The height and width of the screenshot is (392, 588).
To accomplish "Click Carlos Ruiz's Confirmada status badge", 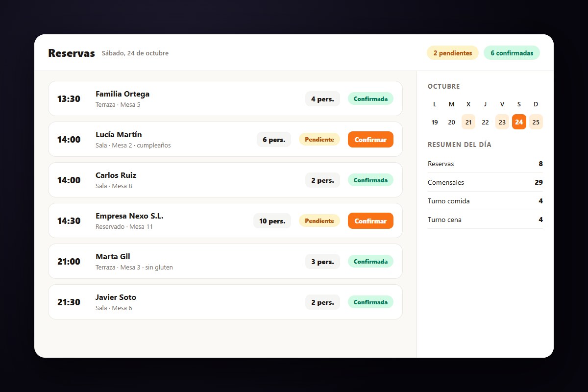I will 370,180.
